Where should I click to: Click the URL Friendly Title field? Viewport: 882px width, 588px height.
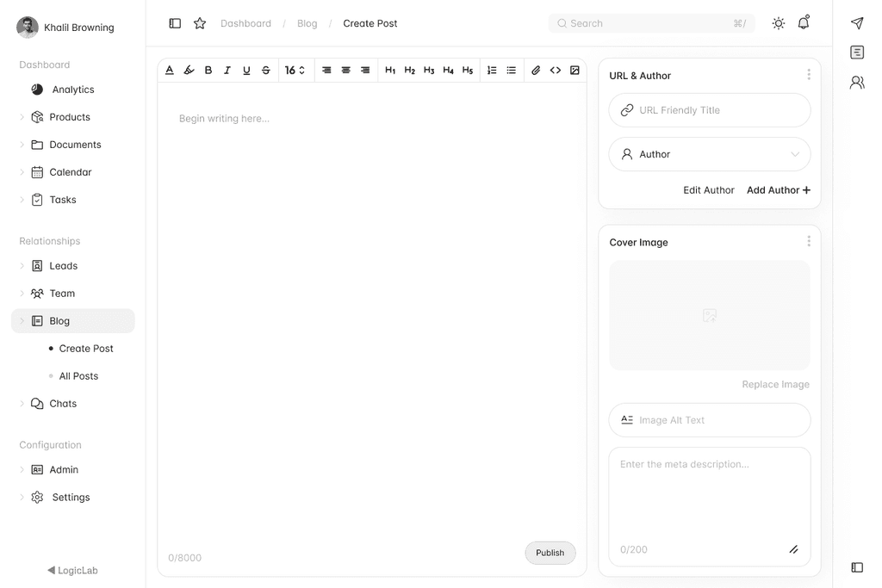[x=709, y=110]
